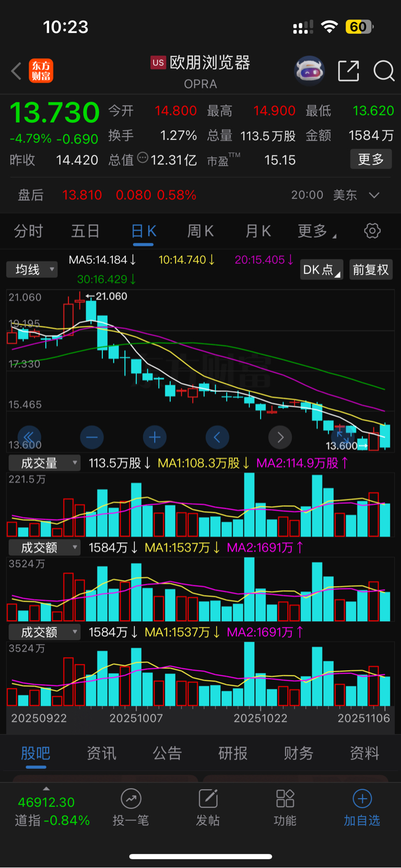Switch to 月K chart tab
This screenshot has height=868, width=401.
[x=258, y=231]
